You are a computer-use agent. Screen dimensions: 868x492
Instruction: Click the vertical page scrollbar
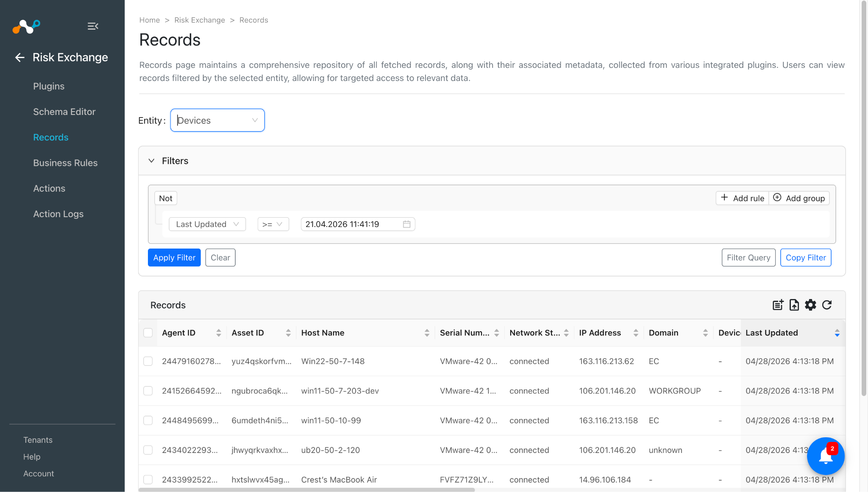(864, 198)
